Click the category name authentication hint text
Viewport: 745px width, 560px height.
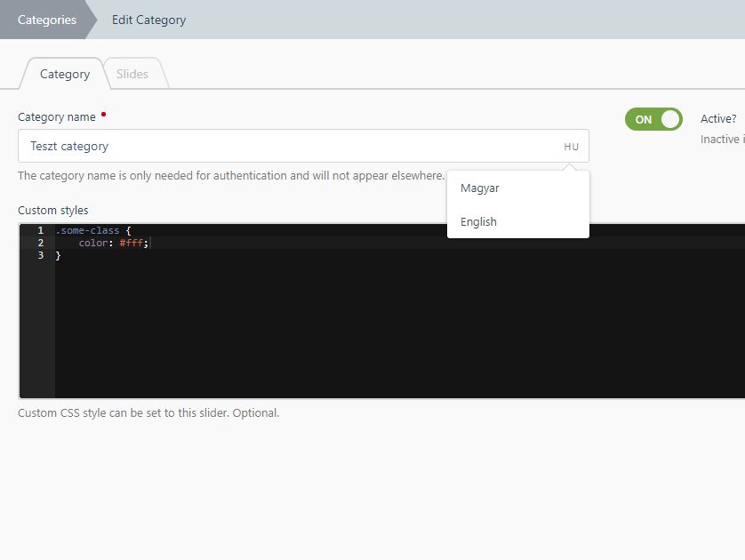231,176
